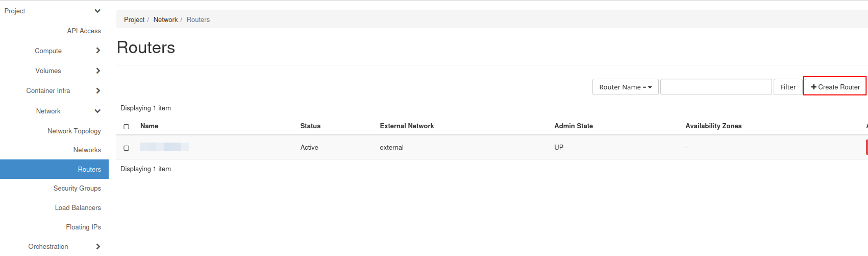Go to Networks sidebar item
Screen dimensions: 868x256
pyautogui.click(x=87, y=150)
